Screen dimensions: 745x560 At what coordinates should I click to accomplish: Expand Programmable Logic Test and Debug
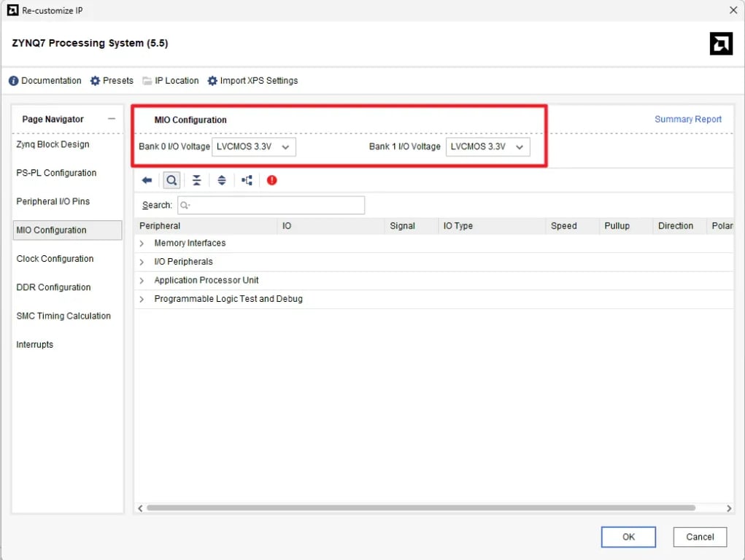(x=142, y=299)
